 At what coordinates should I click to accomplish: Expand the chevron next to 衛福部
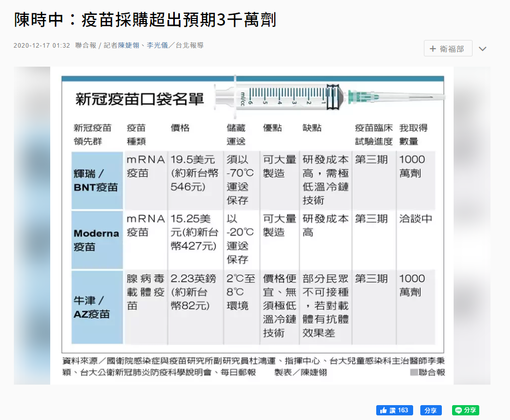483,49
